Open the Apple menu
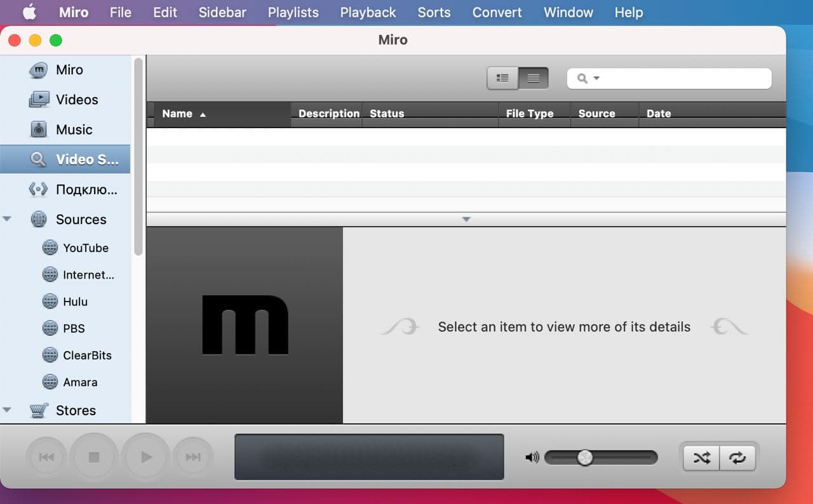 [x=29, y=12]
